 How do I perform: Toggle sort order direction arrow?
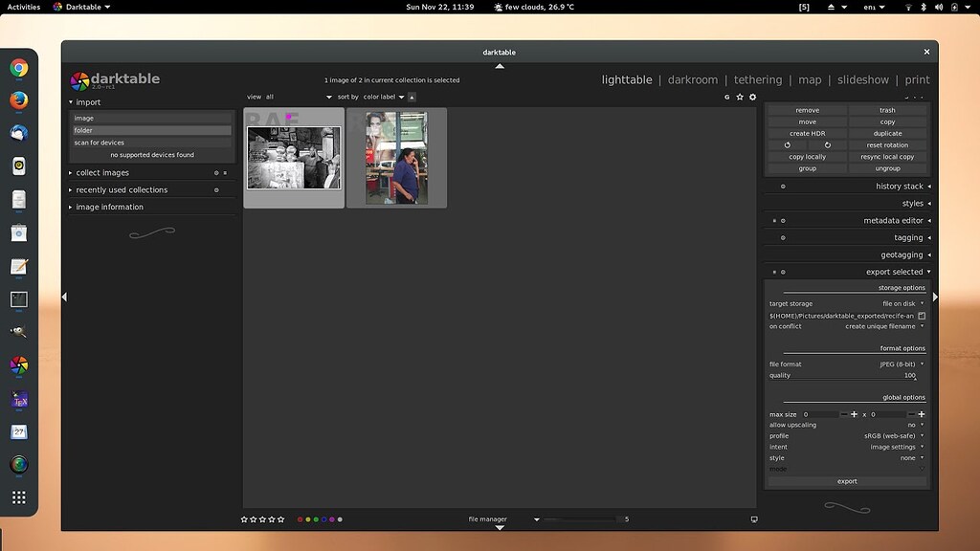pos(412,97)
